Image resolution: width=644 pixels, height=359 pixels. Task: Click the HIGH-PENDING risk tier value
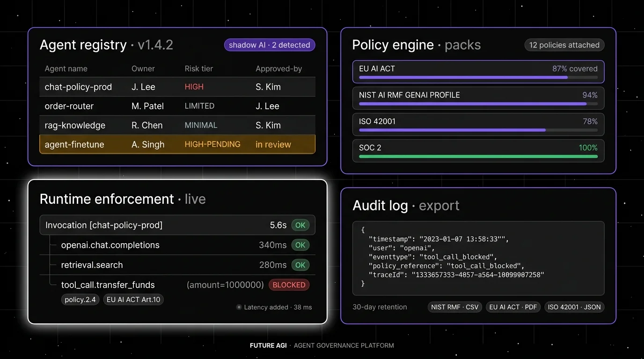(x=212, y=144)
